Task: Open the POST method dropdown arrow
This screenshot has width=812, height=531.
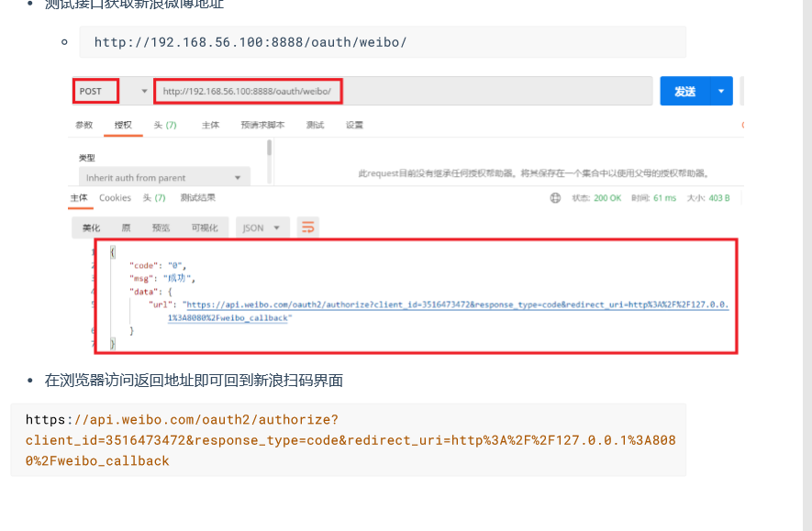Action: pos(144,91)
